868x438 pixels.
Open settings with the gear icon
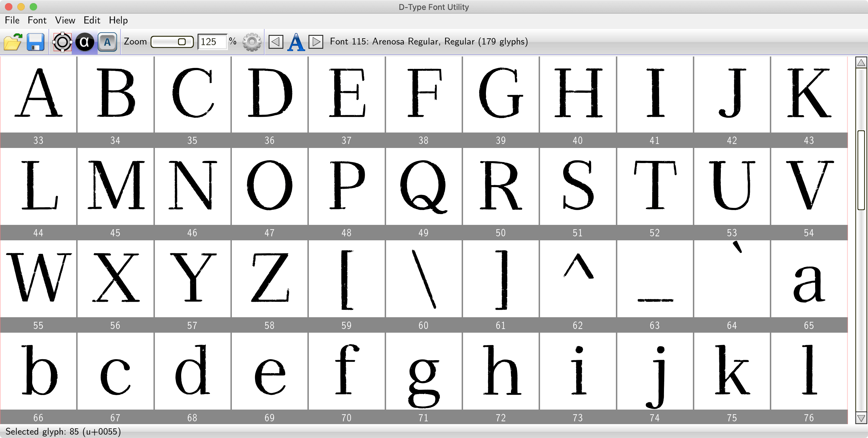click(252, 42)
